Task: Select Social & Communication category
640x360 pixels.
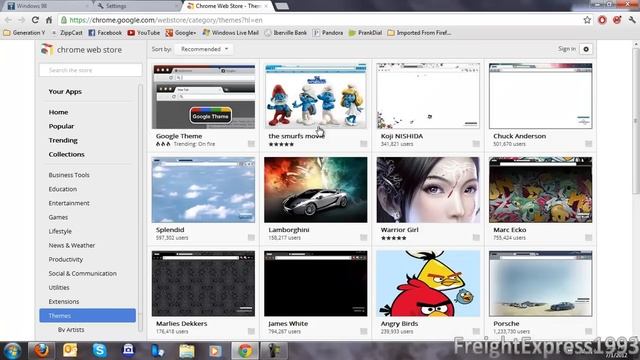Action: (x=82, y=273)
